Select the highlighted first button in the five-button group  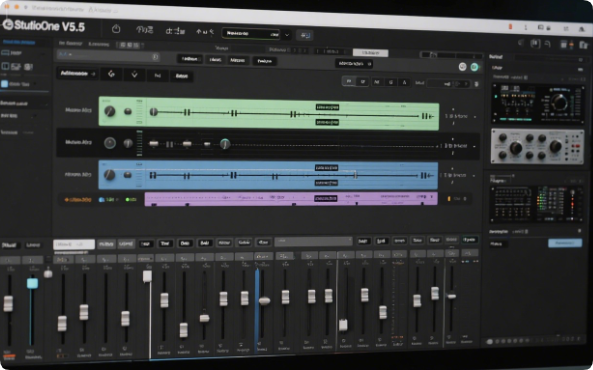click(x=349, y=81)
